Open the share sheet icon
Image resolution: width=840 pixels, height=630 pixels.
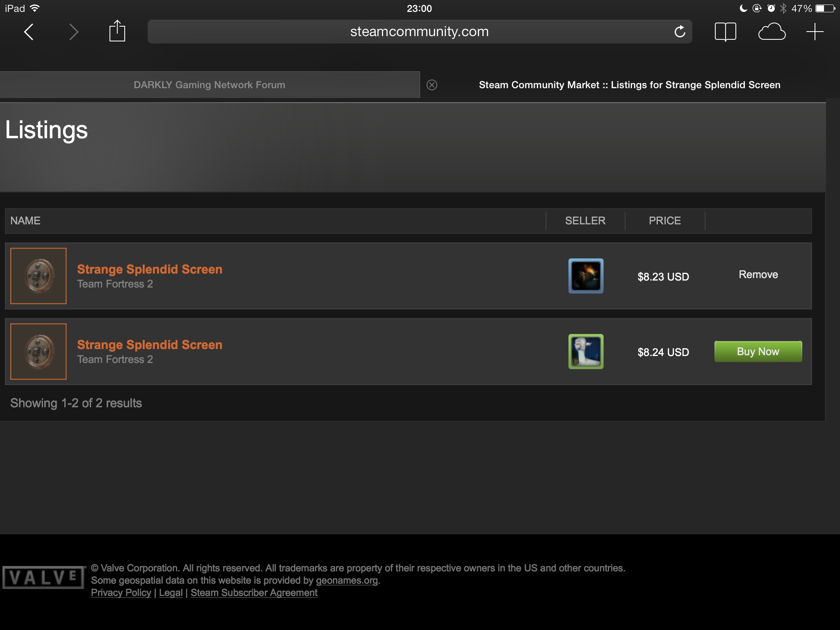tap(117, 31)
